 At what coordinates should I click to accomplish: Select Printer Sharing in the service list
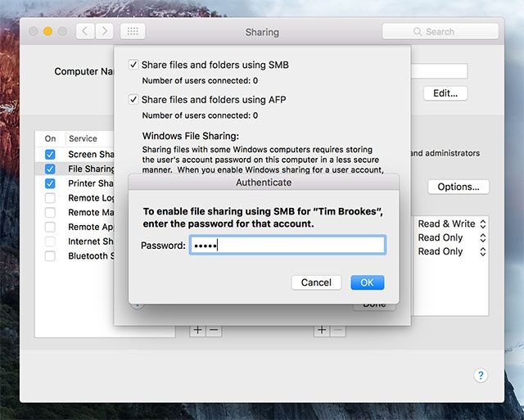(91, 183)
